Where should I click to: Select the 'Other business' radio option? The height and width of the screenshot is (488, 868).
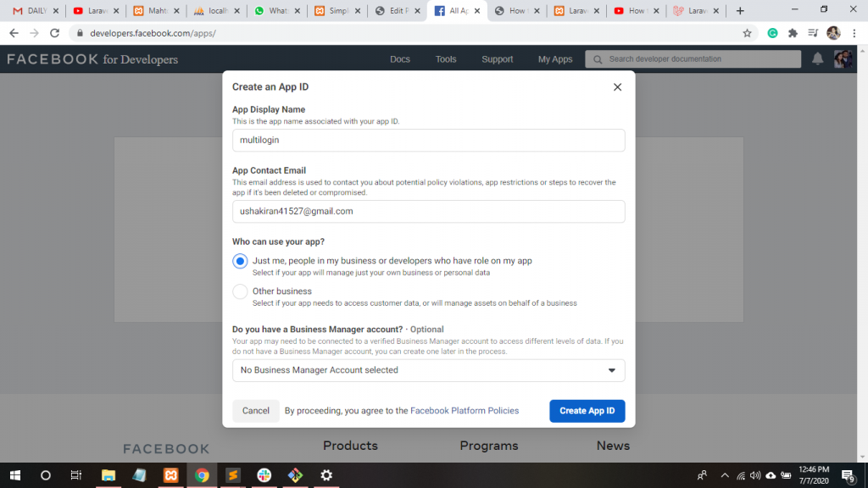[x=240, y=291]
